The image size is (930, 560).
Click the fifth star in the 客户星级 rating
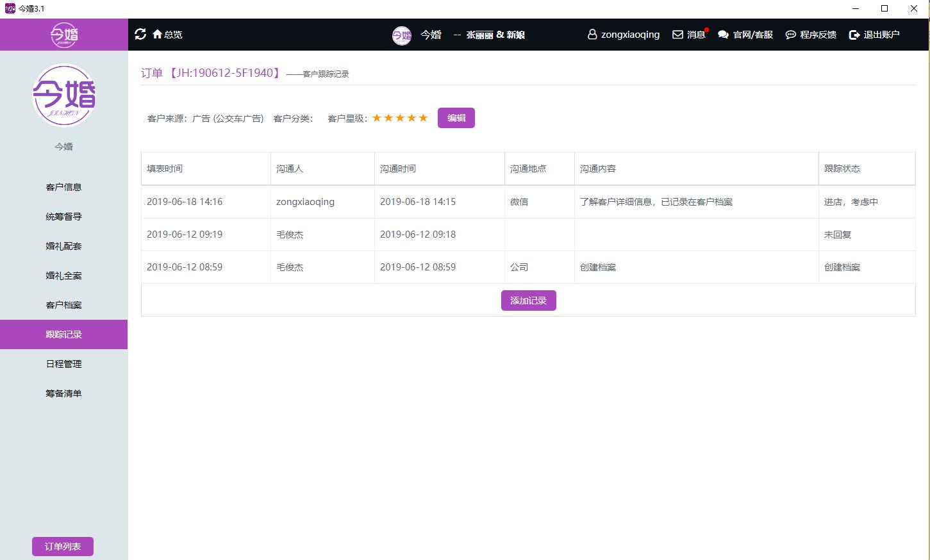click(x=423, y=117)
